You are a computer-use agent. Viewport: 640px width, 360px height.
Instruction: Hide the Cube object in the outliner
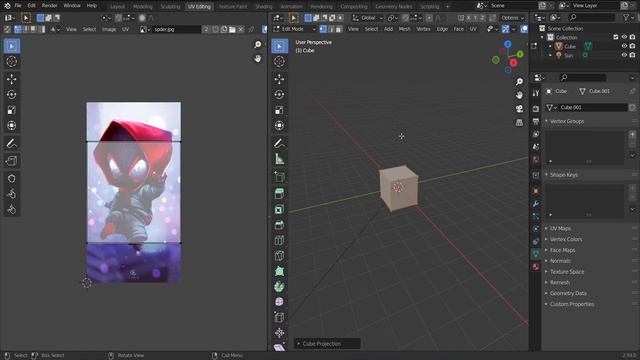[x=624, y=46]
